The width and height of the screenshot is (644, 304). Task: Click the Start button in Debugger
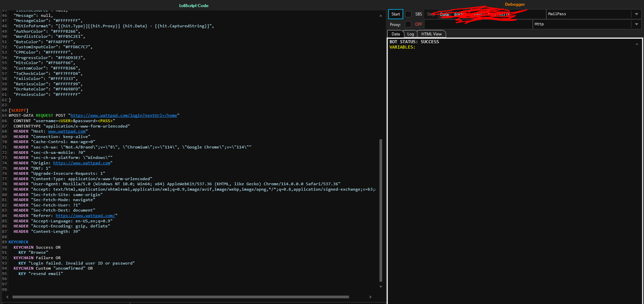[x=395, y=14]
